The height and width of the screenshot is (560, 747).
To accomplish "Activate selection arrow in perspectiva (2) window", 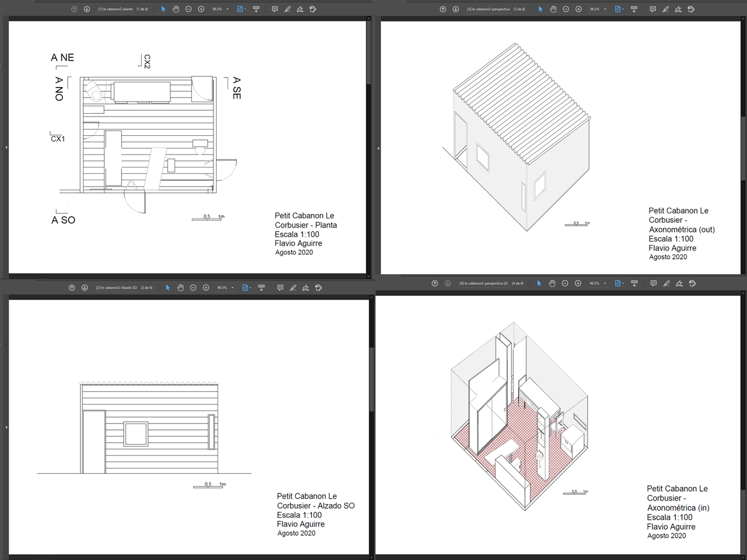I will click(539, 283).
